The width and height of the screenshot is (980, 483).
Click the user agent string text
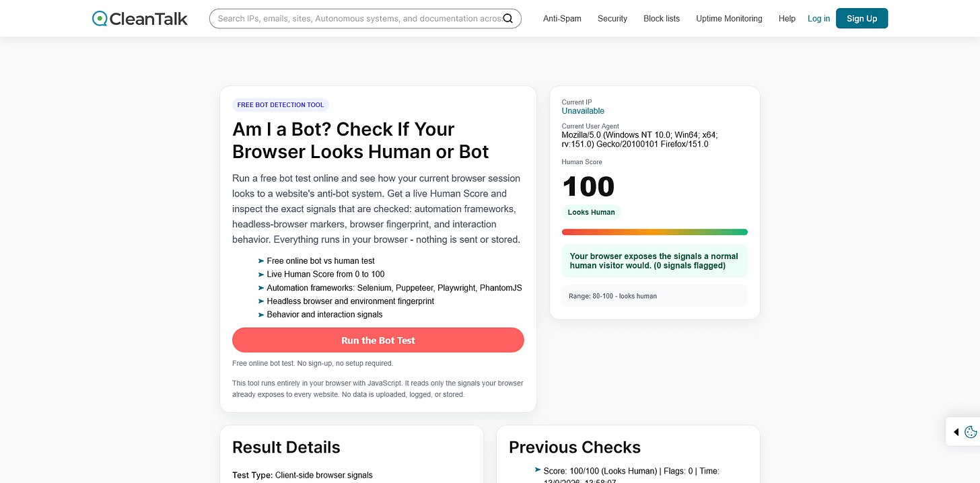tap(640, 139)
